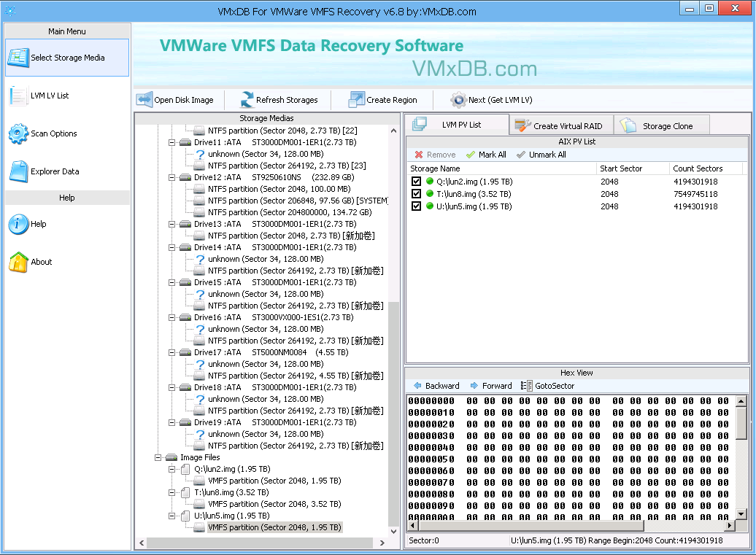
Task: Collapse the Drive11 tree node
Action: pos(171,143)
